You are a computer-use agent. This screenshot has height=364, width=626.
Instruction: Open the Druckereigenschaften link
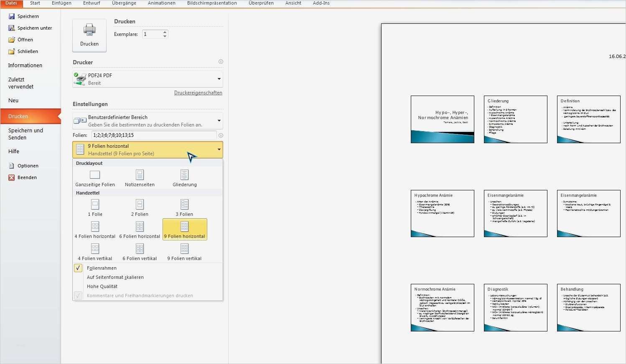coord(198,92)
